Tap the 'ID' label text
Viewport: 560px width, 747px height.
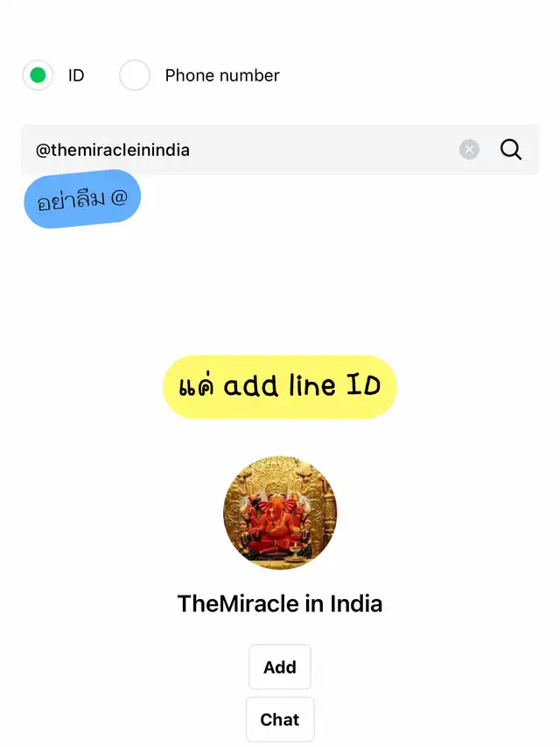(76, 75)
